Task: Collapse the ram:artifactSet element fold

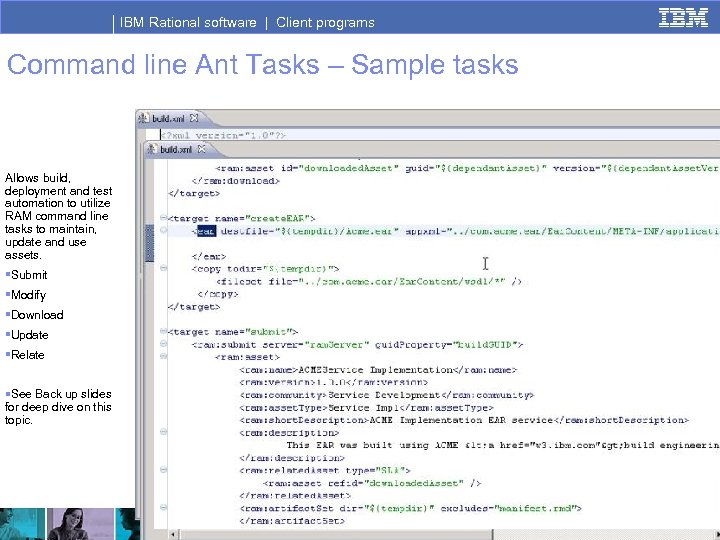Action: pyautogui.click(x=163, y=507)
